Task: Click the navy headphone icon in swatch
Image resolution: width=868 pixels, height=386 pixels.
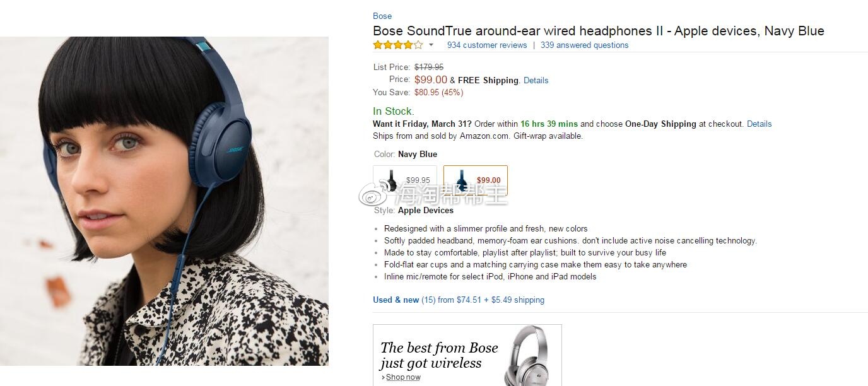Action: [x=461, y=180]
